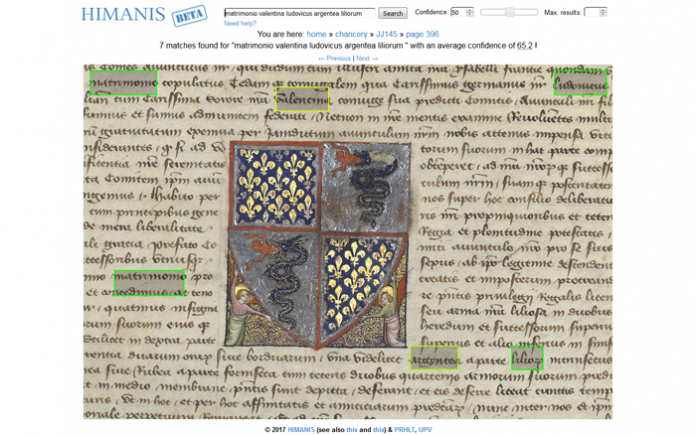Click the Confidence spinner arrows
The image size is (696, 435).
tap(470, 12)
